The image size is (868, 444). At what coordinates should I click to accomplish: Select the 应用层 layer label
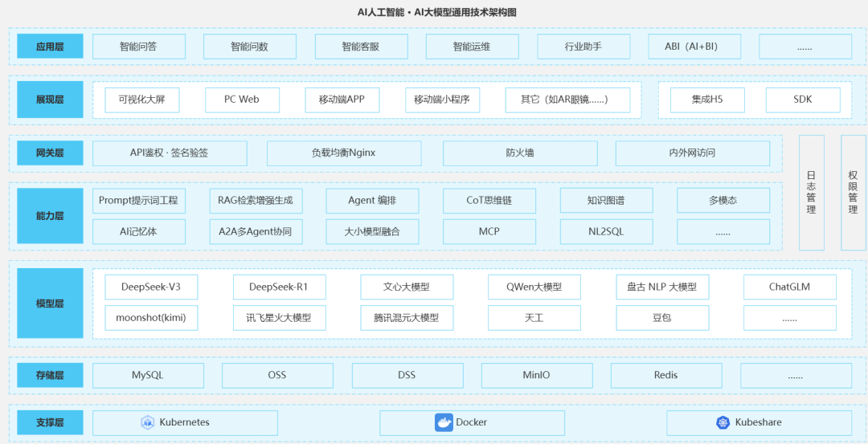click(50, 47)
